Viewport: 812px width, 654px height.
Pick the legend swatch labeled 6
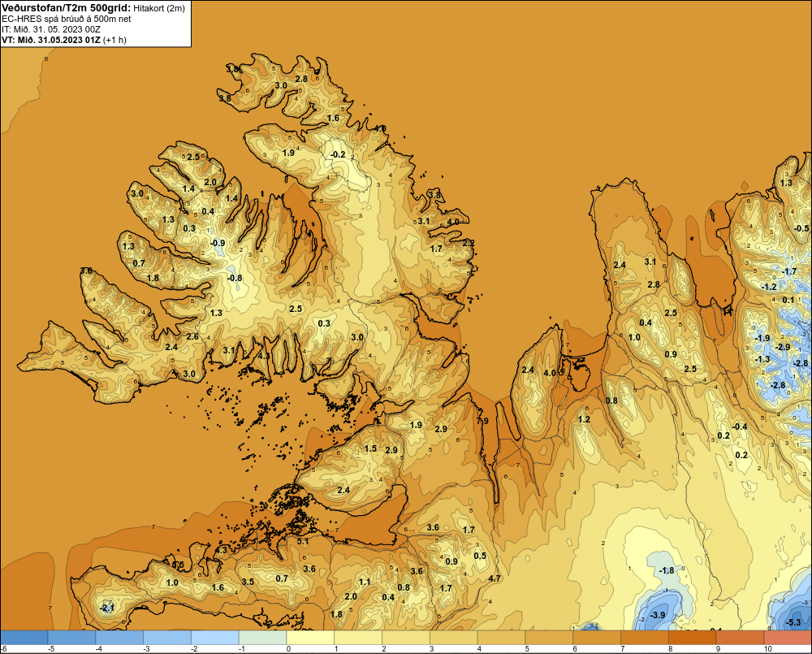coord(597,638)
